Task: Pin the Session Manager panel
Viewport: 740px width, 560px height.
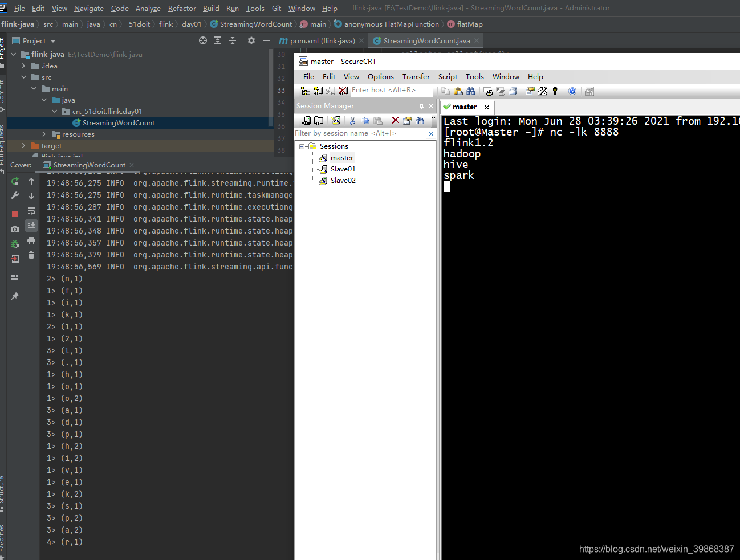Action: point(422,106)
